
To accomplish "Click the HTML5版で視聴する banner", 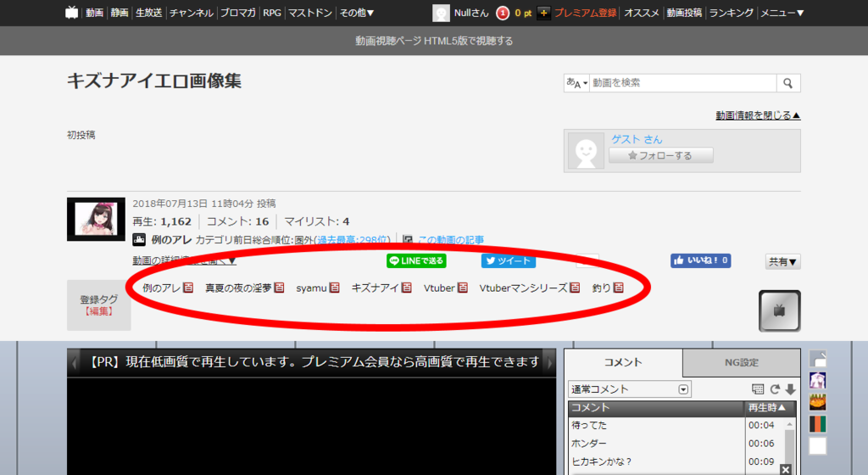I will 434,41.
